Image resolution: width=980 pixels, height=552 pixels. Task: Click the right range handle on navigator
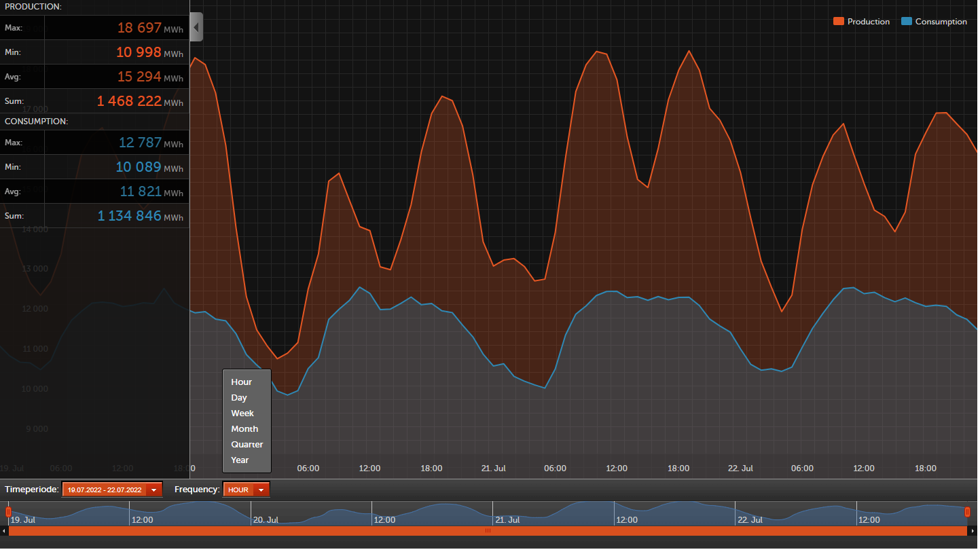point(967,511)
